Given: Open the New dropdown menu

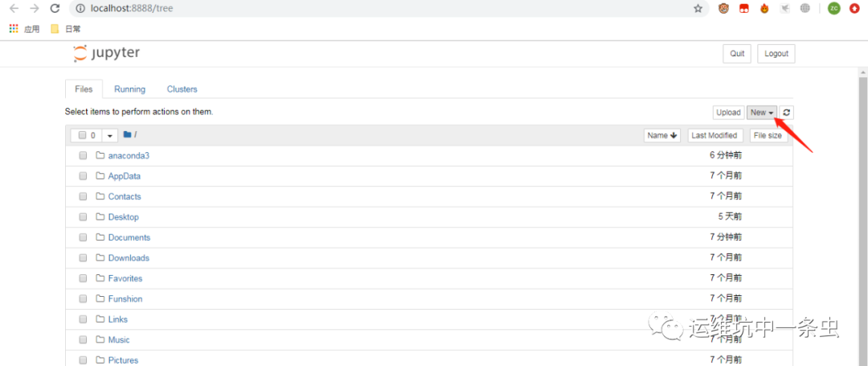Looking at the screenshot, I should tap(762, 113).
